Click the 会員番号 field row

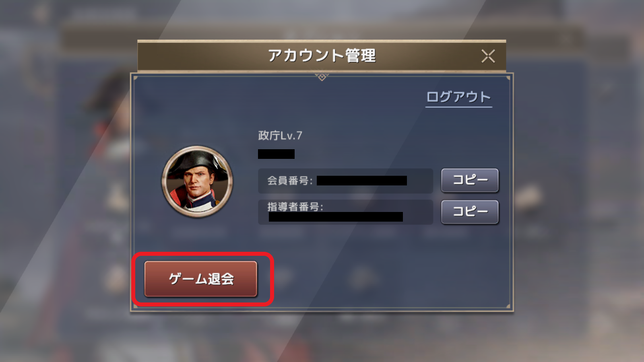coord(345,181)
